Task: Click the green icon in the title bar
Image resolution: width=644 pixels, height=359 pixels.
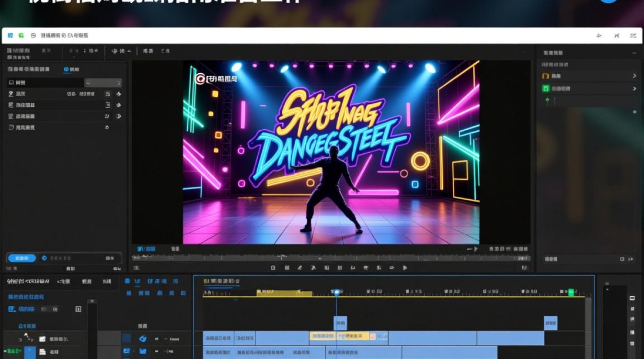Action: tap(21, 35)
